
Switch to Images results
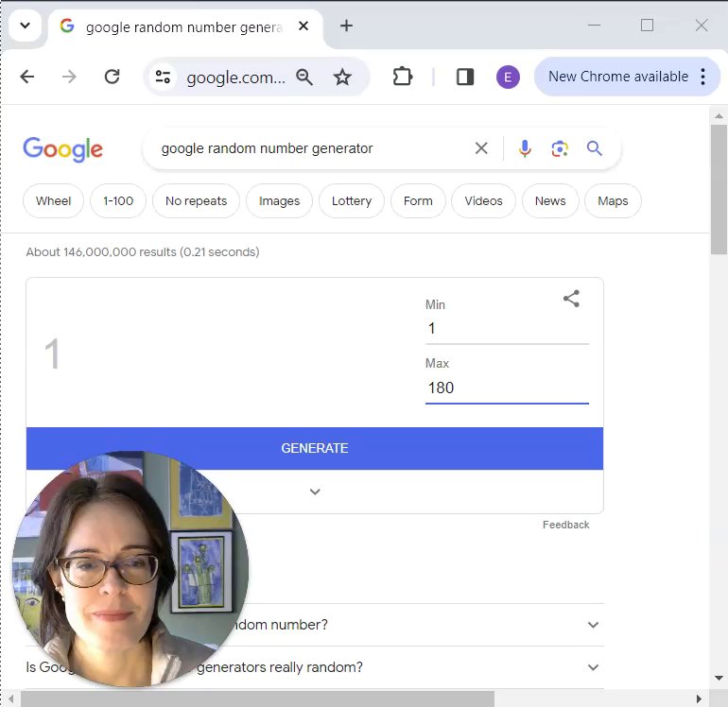click(x=279, y=201)
